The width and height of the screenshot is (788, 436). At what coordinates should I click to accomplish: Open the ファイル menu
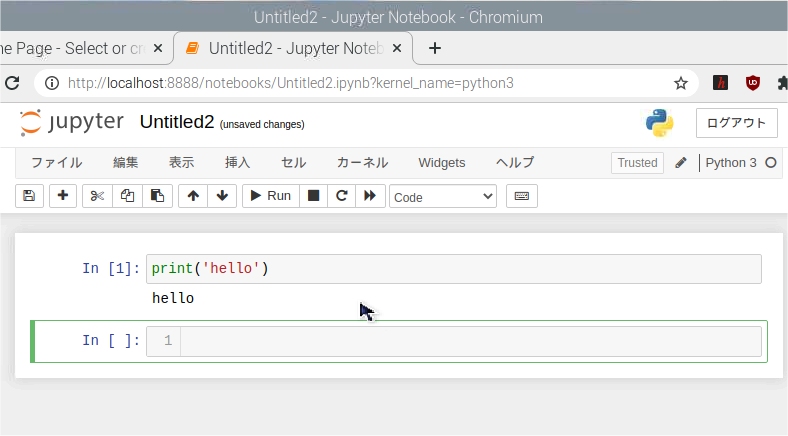tap(57, 163)
